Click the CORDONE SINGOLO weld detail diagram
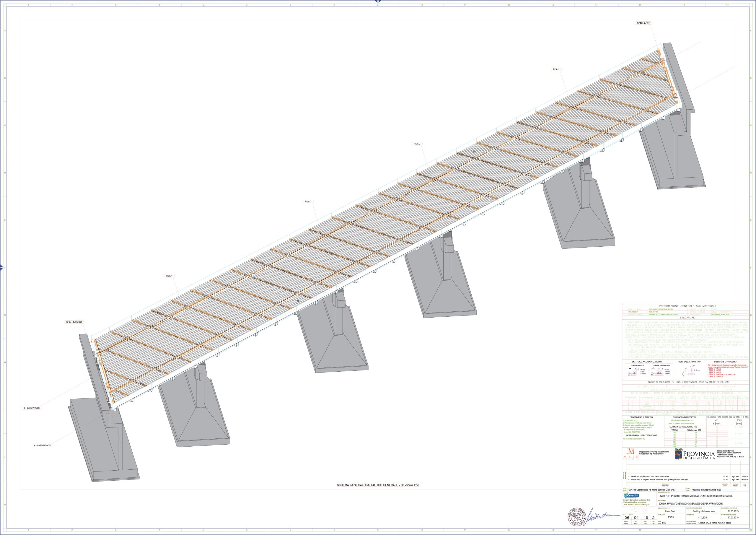The image size is (756, 535). pyautogui.click(x=637, y=370)
